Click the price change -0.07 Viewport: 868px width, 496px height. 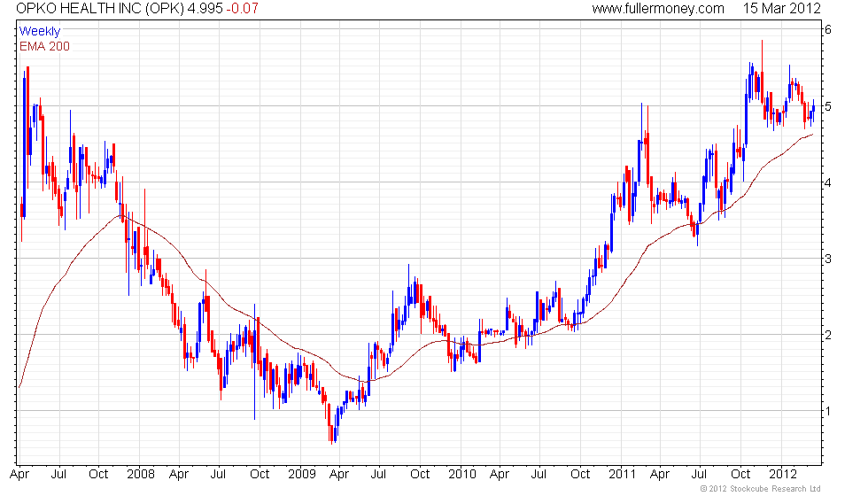point(242,9)
